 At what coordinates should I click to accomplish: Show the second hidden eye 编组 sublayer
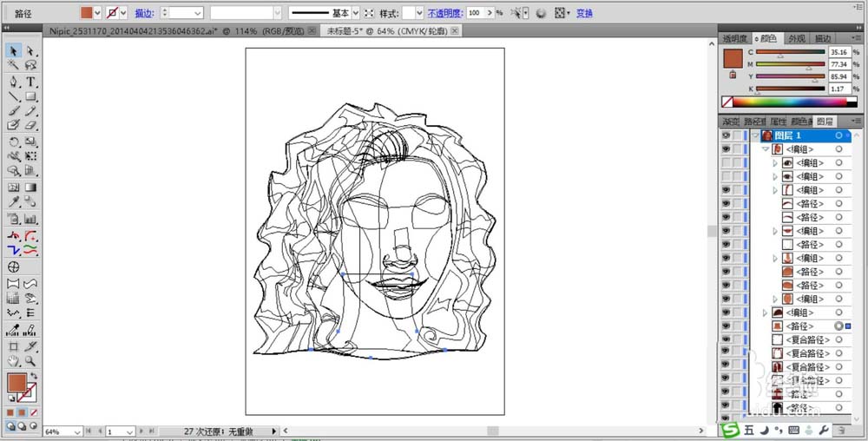[726, 176]
